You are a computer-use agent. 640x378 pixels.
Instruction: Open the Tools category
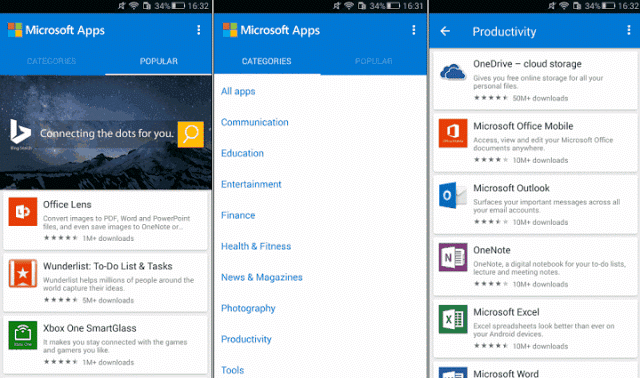pos(232,370)
